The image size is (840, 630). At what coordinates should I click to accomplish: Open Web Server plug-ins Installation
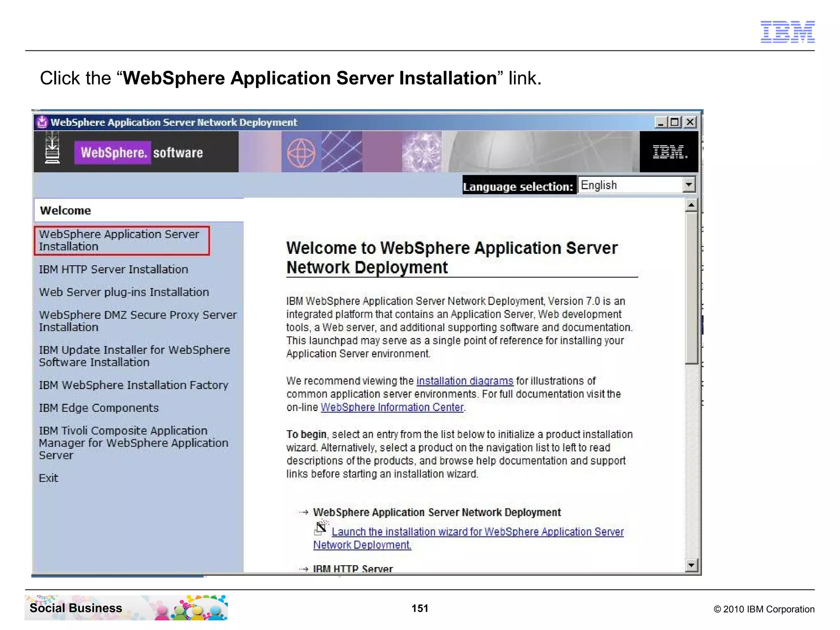point(124,292)
